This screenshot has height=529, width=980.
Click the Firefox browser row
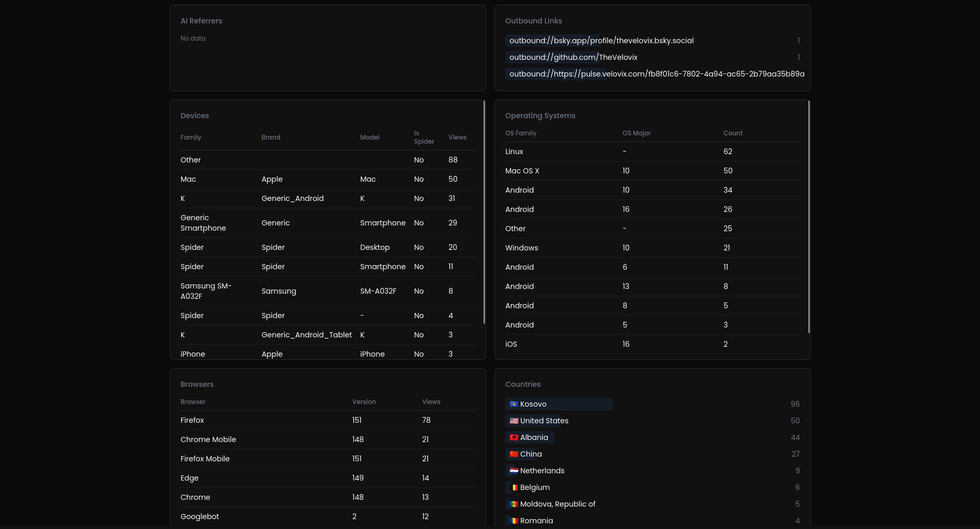click(x=328, y=420)
